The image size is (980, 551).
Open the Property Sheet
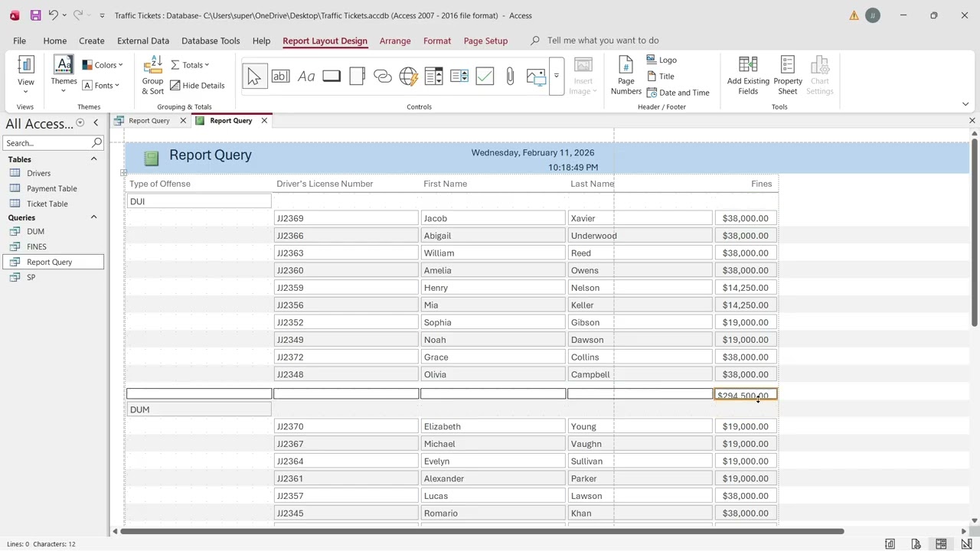(788, 75)
